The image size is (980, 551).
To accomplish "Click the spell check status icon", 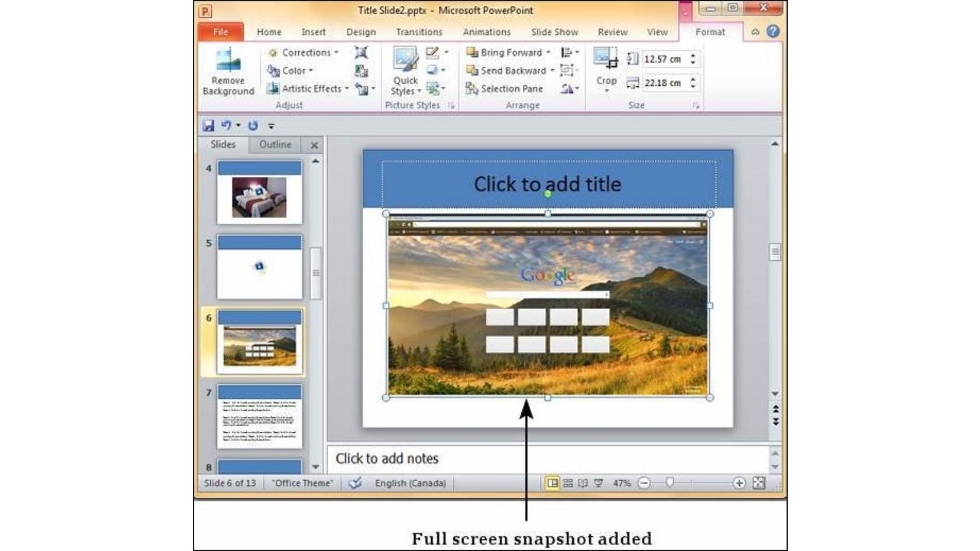I will point(355,483).
